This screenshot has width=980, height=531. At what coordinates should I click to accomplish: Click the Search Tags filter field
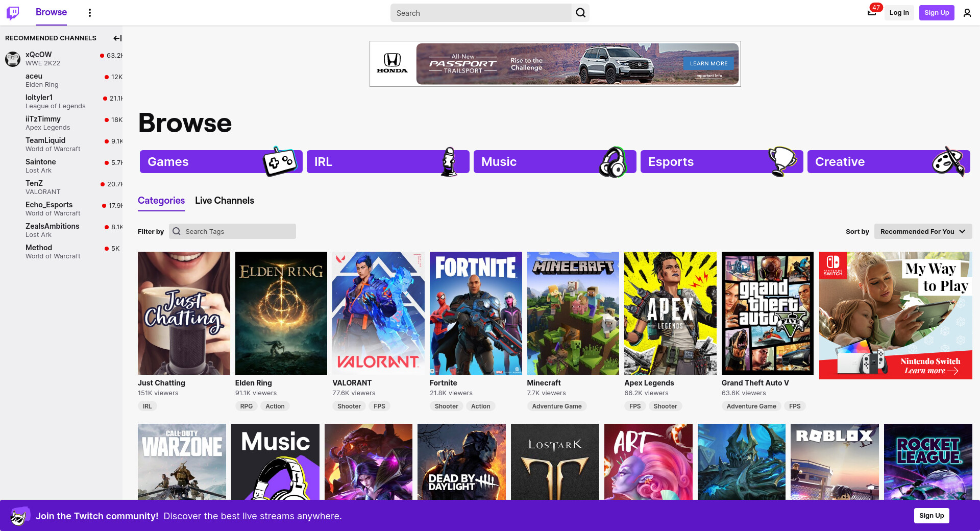tap(233, 231)
